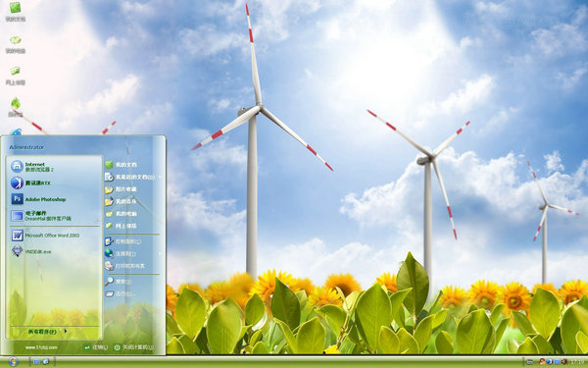The image size is (588, 368).
Task: Click the volume icon in system tray
Action: click(x=564, y=361)
